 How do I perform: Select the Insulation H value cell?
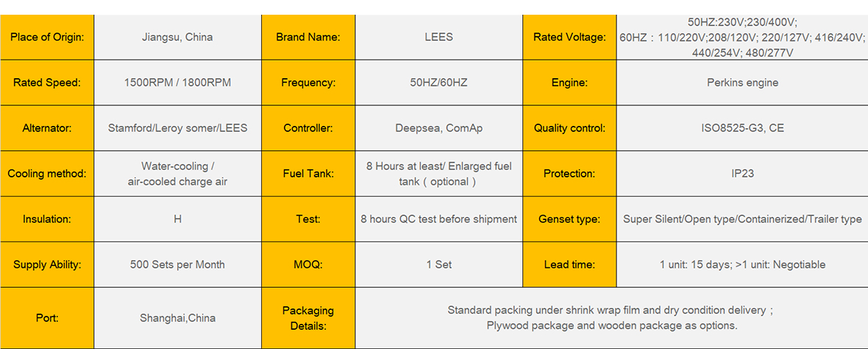[178, 219]
